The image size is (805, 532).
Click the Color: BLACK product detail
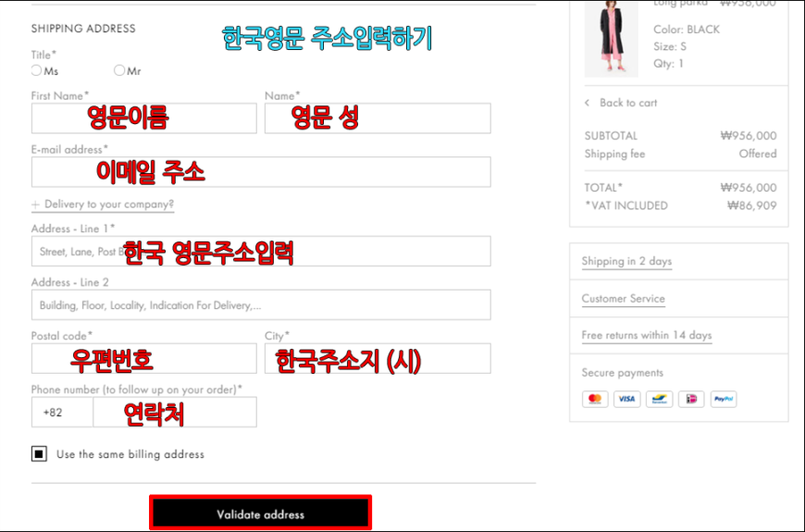coord(687,30)
